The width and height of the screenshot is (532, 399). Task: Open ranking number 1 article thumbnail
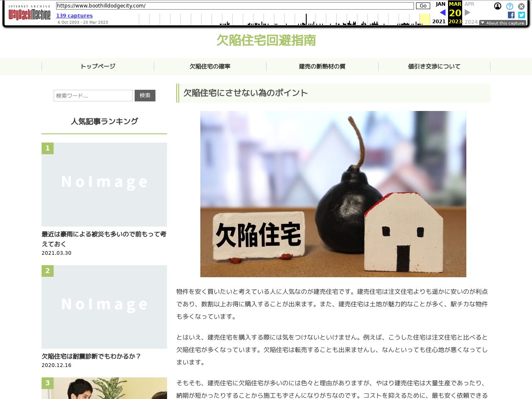click(104, 185)
